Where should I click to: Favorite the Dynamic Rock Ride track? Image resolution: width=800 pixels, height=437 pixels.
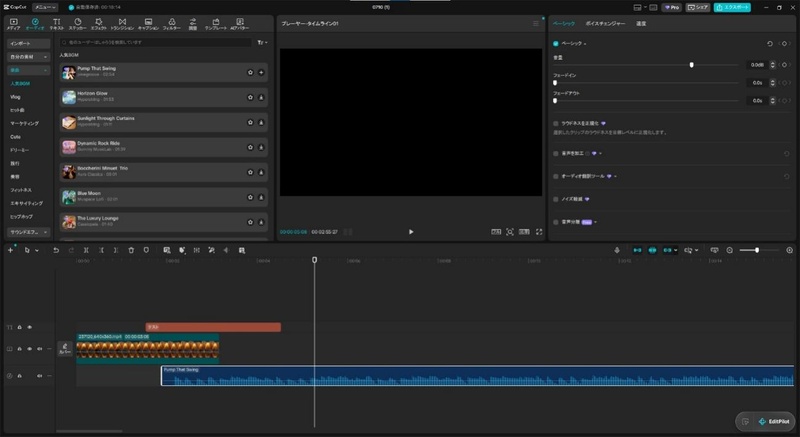pyautogui.click(x=251, y=147)
